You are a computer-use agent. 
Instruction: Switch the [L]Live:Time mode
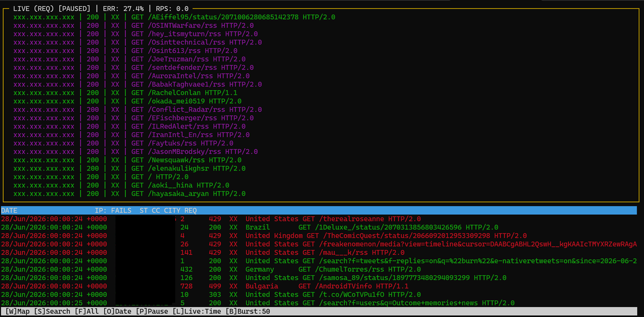[197, 312]
